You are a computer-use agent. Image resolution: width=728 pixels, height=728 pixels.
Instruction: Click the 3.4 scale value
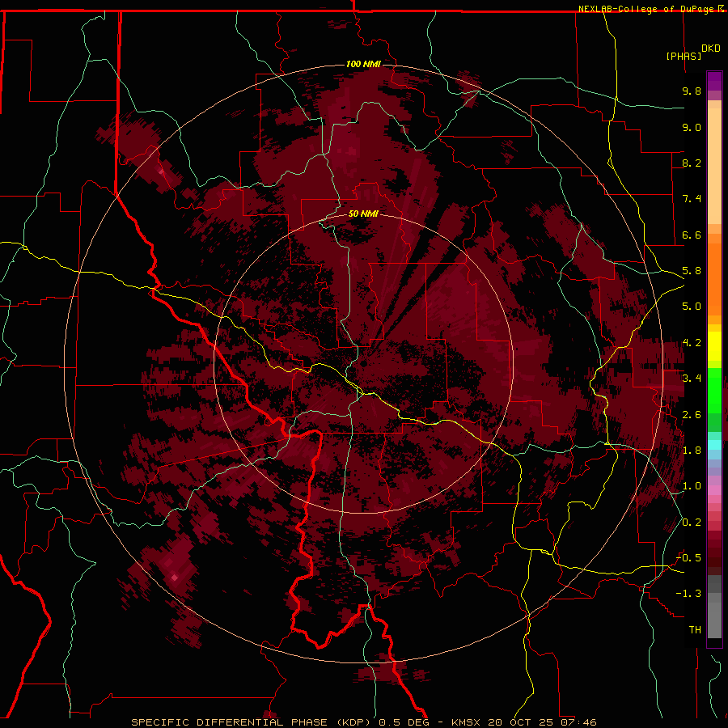click(692, 379)
